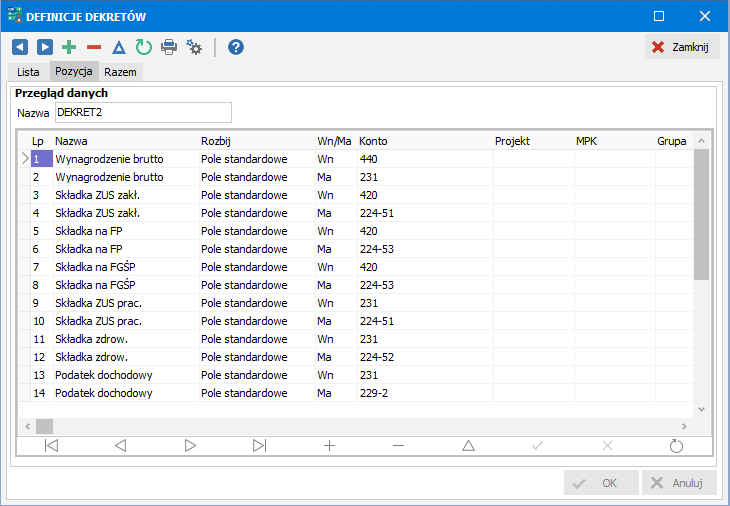Image resolution: width=730 pixels, height=506 pixels.
Task: Click row 14 account 229-2
Action: point(425,393)
